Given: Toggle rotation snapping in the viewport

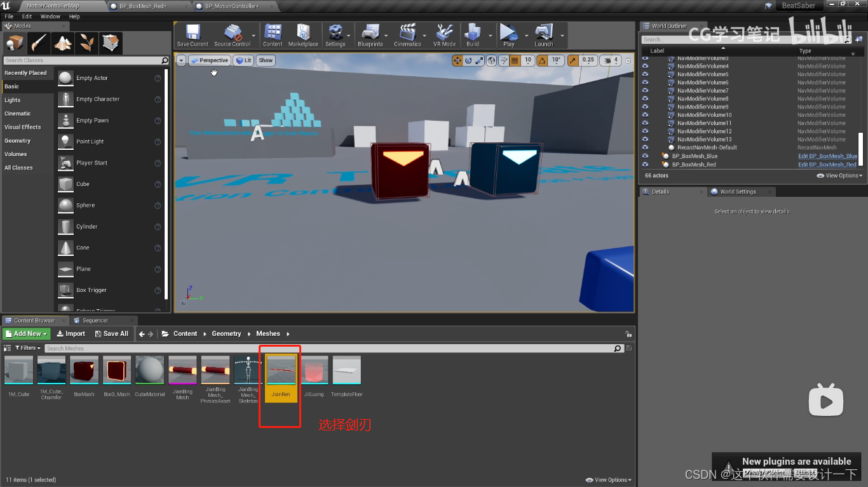Looking at the screenshot, I should point(542,60).
